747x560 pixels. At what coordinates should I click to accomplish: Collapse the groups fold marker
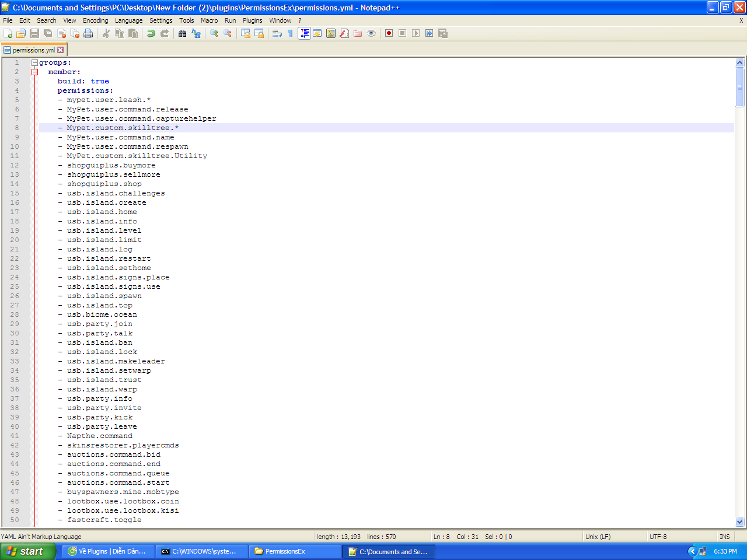34,62
